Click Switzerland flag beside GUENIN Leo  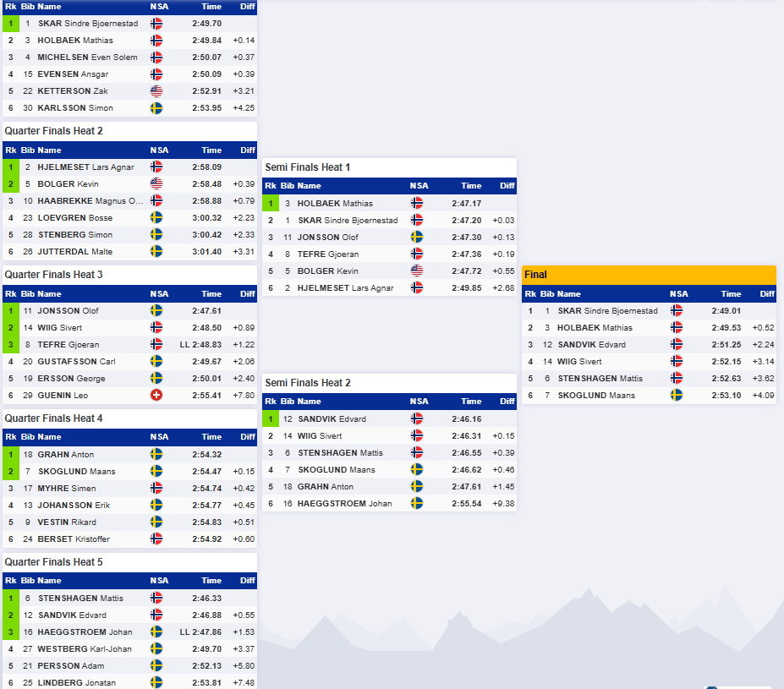pos(156,395)
